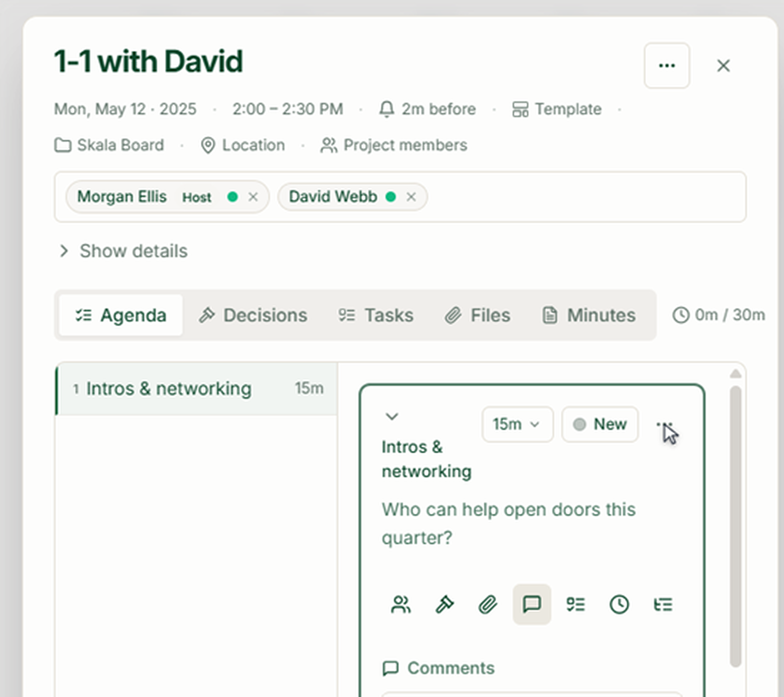Switch to the Files tab
Viewport: 784px width, 697px height.
point(478,315)
